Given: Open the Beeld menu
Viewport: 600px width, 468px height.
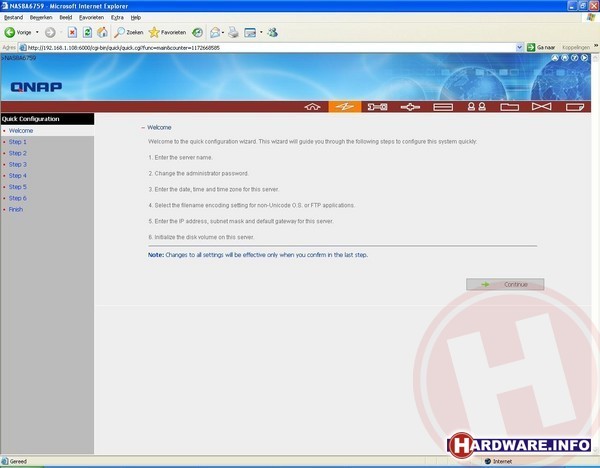Looking at the screenshot, I should [x=65, y=18].
